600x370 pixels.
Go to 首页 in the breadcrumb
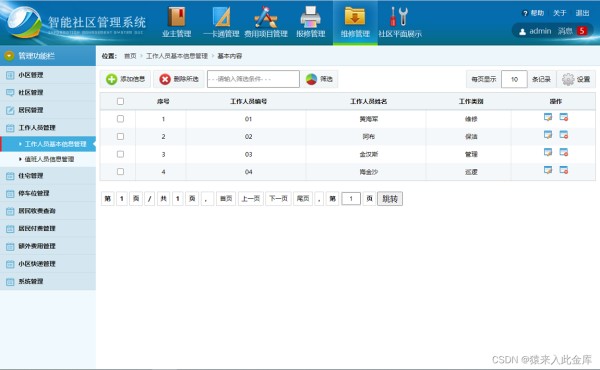coord(130,56)
